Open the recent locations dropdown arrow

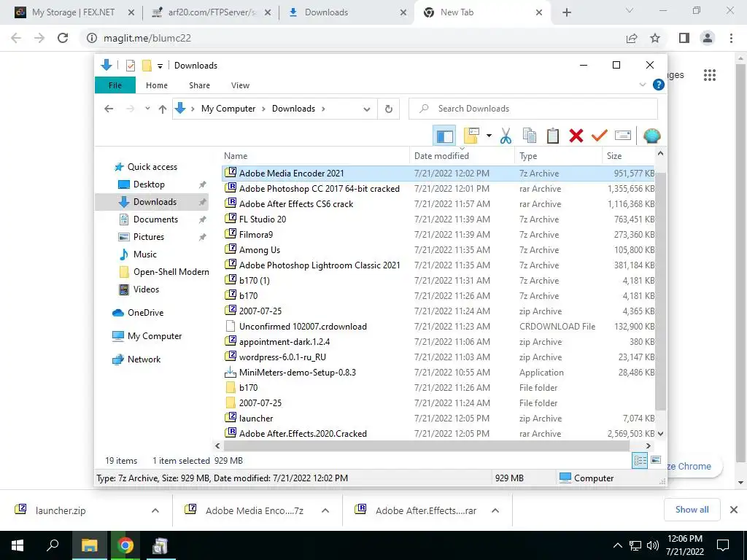[x=147, y=109]
